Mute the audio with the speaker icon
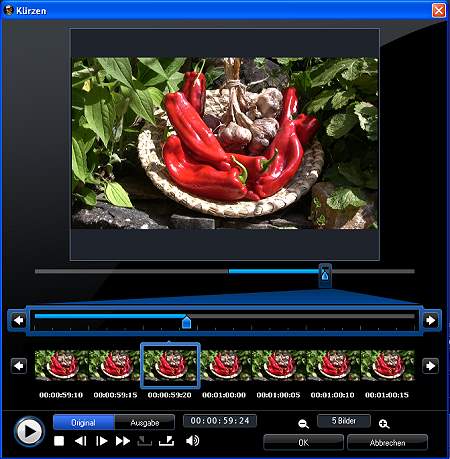The image size is (450, 459). (192, 441)
